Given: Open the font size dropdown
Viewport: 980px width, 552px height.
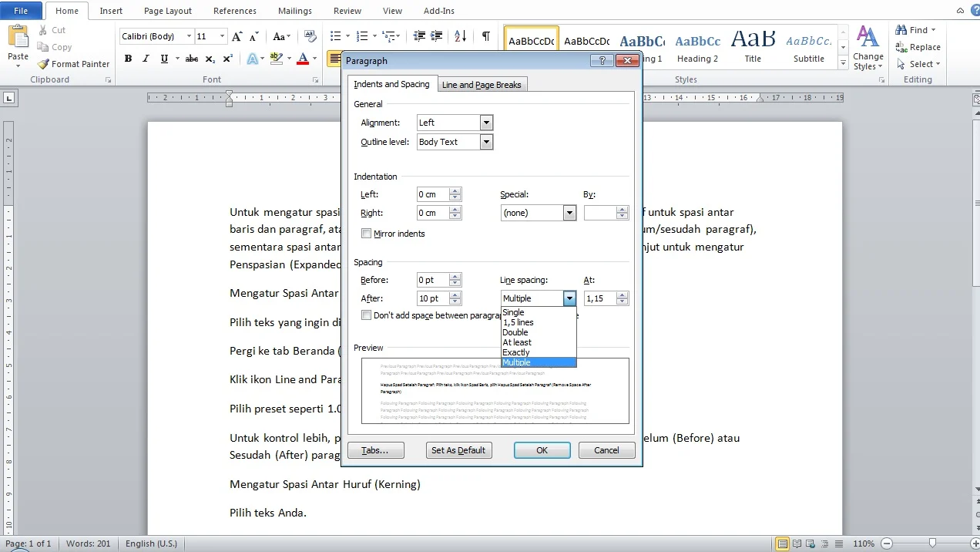Looking at the screenshot, I should click(223, 36).
